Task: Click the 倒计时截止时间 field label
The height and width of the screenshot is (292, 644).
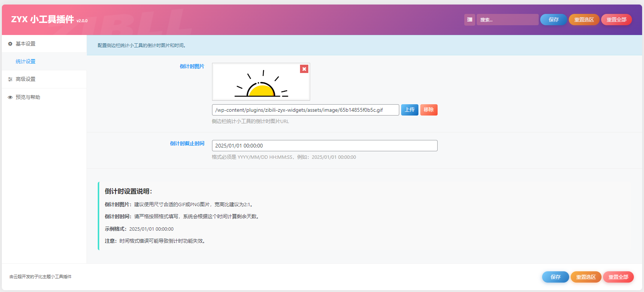Action: [187, 144]
